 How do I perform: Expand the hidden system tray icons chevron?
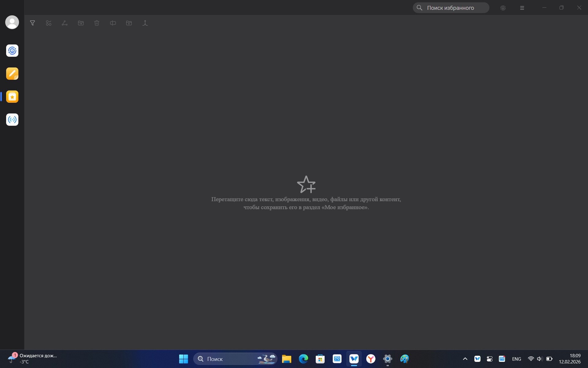point(465,359)
